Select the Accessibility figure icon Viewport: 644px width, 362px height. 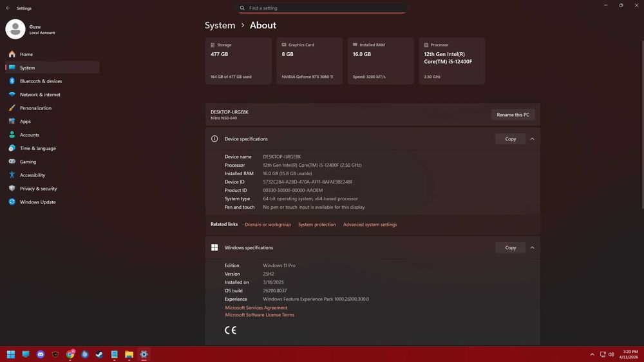[12, 175]
